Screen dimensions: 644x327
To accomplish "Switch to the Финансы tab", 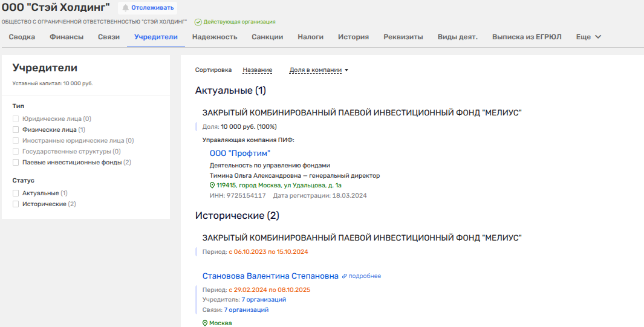I will point(67,37).
